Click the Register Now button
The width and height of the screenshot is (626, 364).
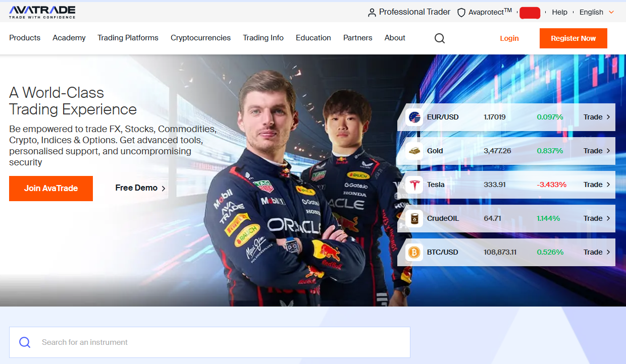(x=573, y=38)
